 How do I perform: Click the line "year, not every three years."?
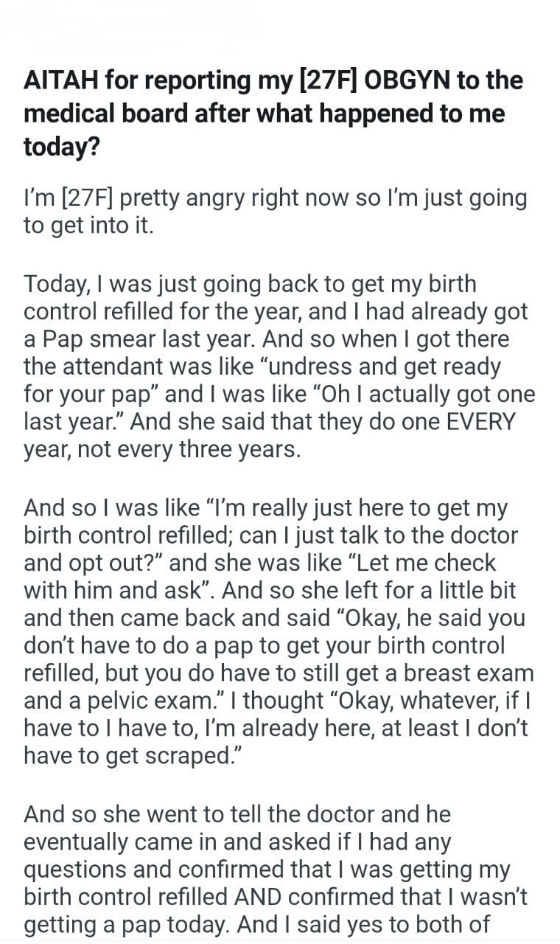[162, 450]
